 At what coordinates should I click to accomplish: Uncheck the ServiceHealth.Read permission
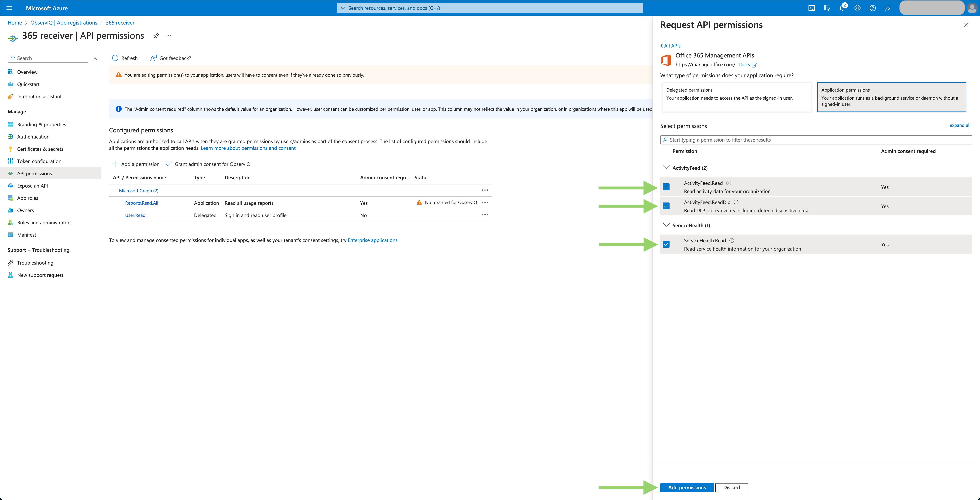point(666,244)
